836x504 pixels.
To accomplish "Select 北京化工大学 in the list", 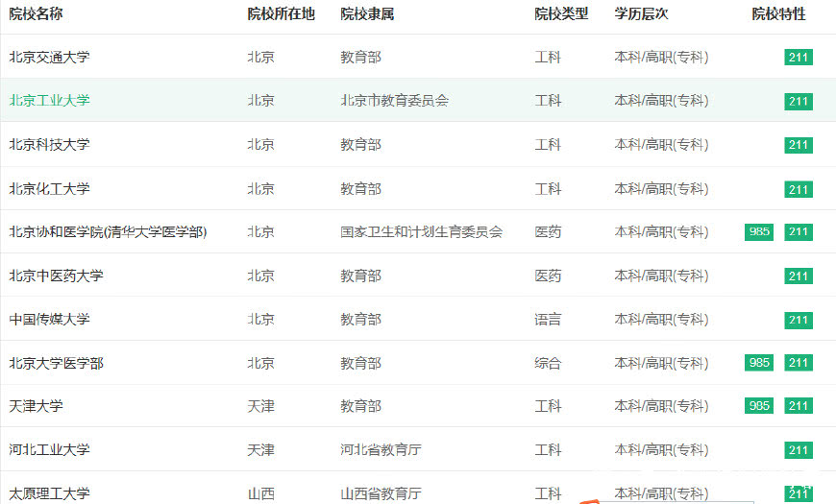I will click(50, 189).
